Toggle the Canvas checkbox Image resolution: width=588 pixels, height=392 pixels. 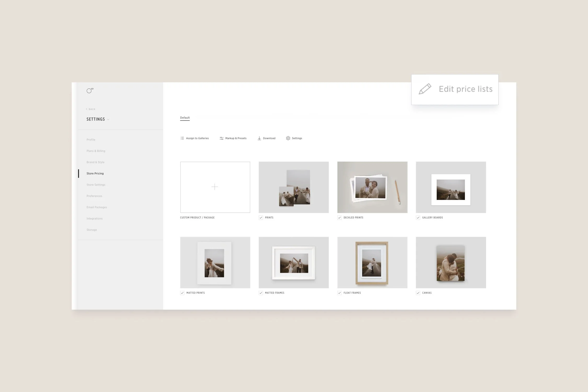click(x=418, y=293)
